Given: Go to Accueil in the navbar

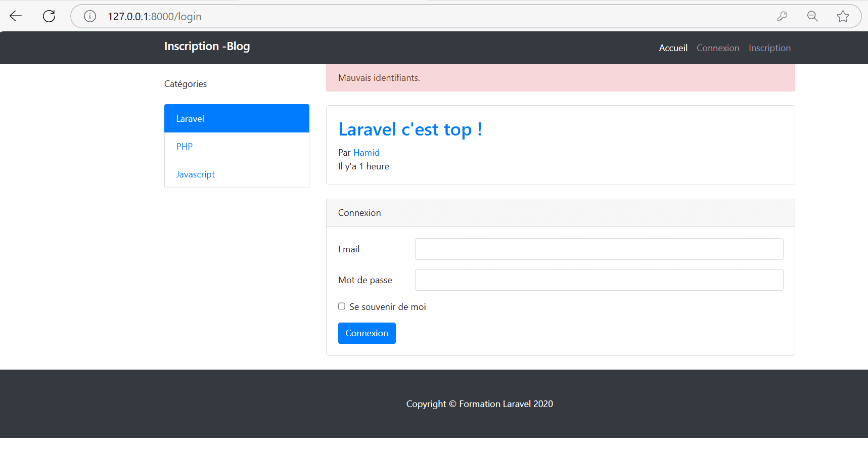Looking at the screenshot, I should point(673,48).
